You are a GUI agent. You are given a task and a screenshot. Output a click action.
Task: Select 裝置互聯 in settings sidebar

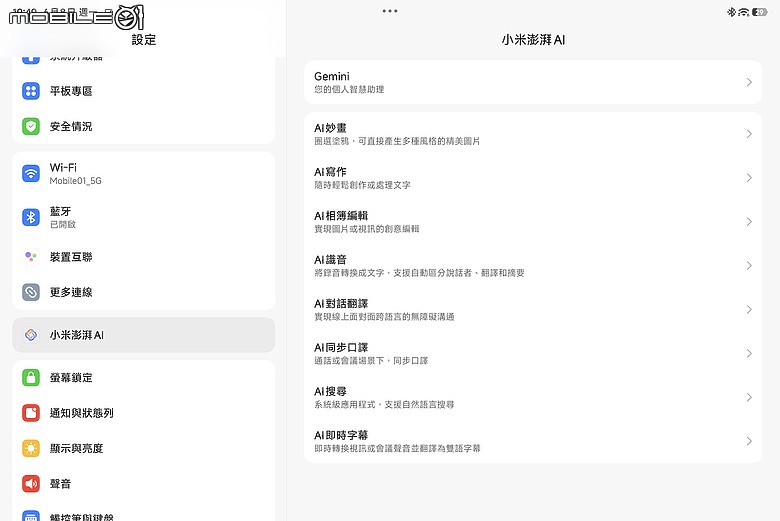point(144,257)
